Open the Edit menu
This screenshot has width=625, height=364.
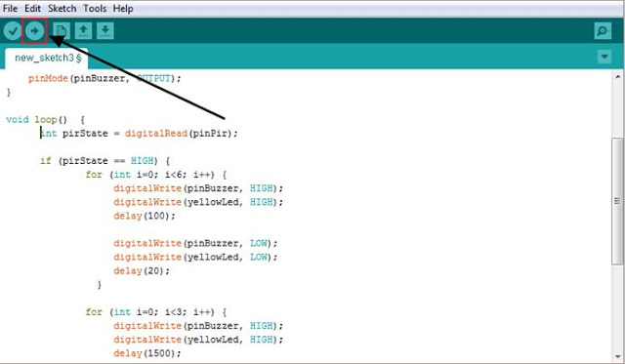tap(32, 9)
